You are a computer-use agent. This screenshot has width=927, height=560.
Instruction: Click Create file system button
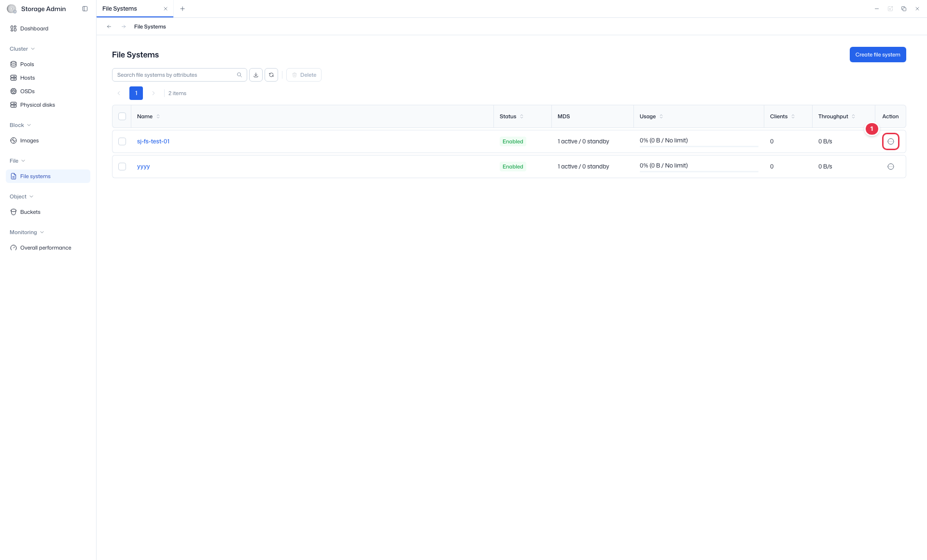878,55
